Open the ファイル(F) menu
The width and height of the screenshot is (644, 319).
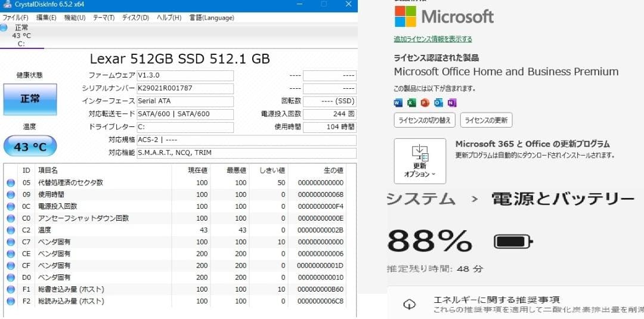click(x=16, y=18)
